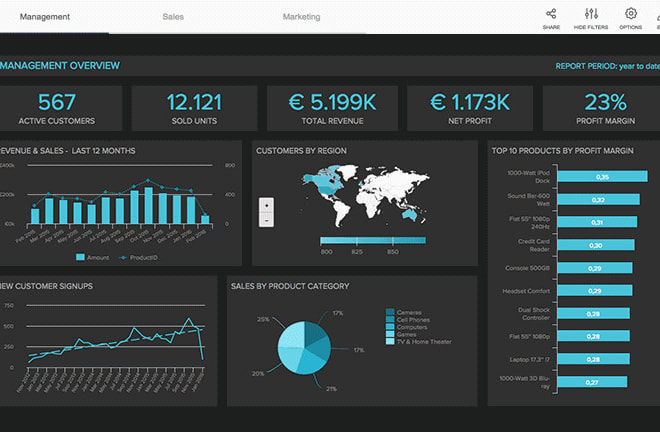Zoom in on the region map
Viewport: 660px width, 432px height.
coord(265,206)
